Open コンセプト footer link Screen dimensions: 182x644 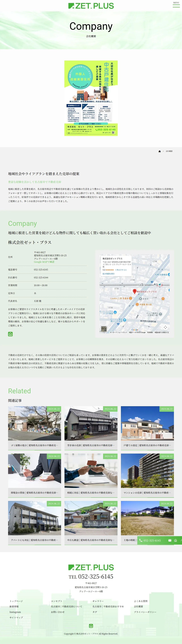(x=57, y=601)
